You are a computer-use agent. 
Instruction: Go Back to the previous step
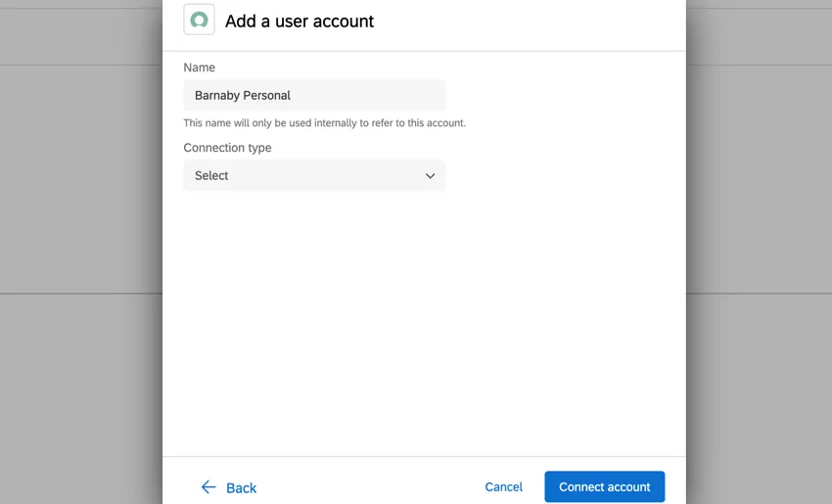click(240, 487)
